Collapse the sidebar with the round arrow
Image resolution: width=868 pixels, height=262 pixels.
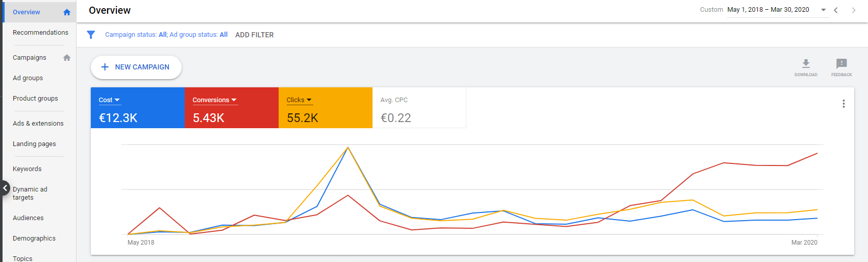(5, 188)
